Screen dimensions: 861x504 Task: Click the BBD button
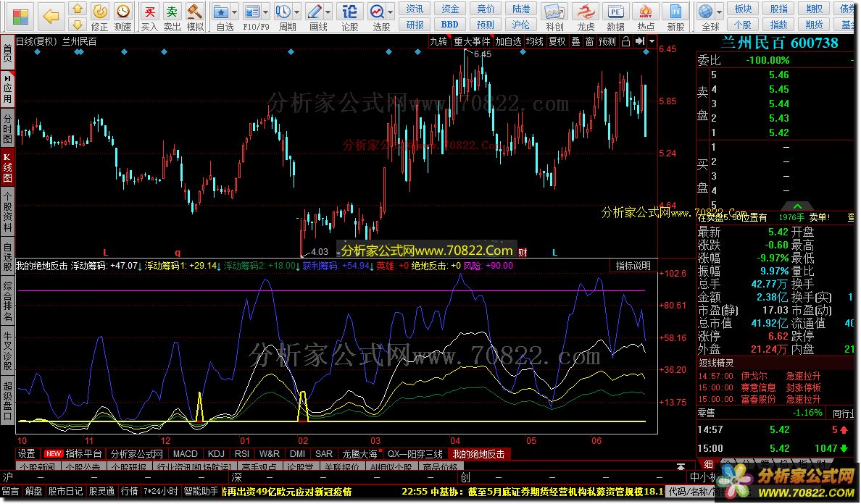[x=450, y=25]
